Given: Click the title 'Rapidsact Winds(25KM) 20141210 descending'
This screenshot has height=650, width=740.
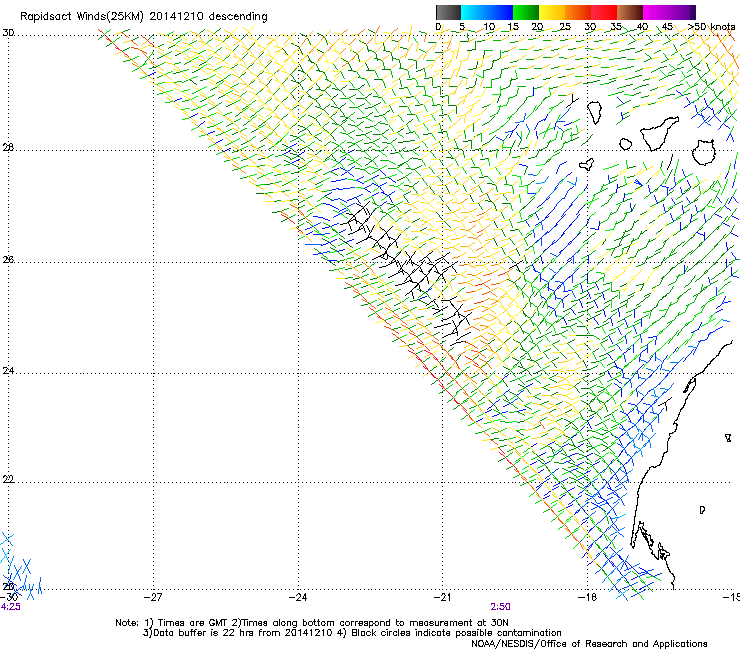Looking at the screenshot, I should point(143,17).
